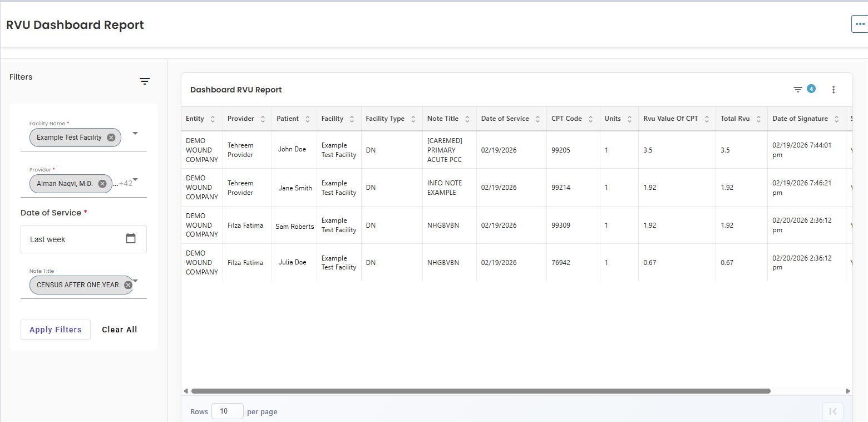Screen dimensions: 868x422
Task: Click Filza Fatima in Sam Roberts row
Action: tap(245, 225)
